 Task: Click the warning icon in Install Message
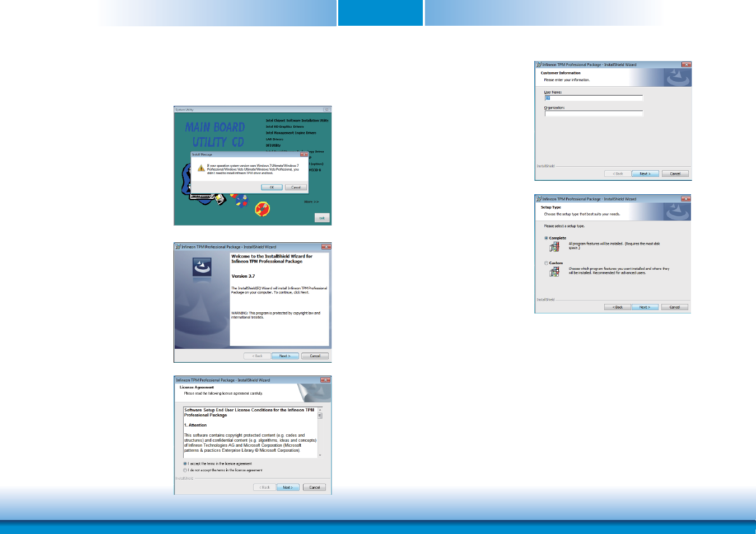(201, 168)
